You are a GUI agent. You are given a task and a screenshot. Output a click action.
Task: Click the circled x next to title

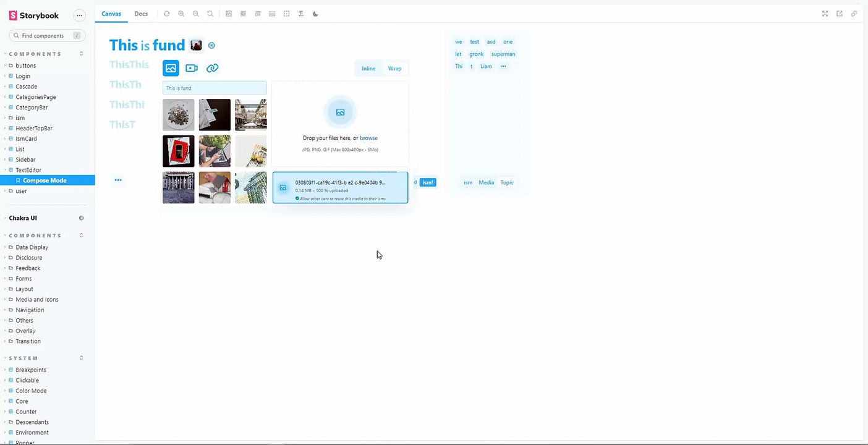211,45
